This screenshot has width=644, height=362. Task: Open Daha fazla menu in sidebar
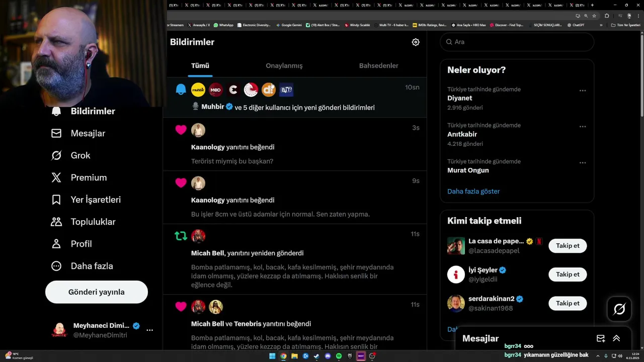pyautogui.click(x=82, y=266)
